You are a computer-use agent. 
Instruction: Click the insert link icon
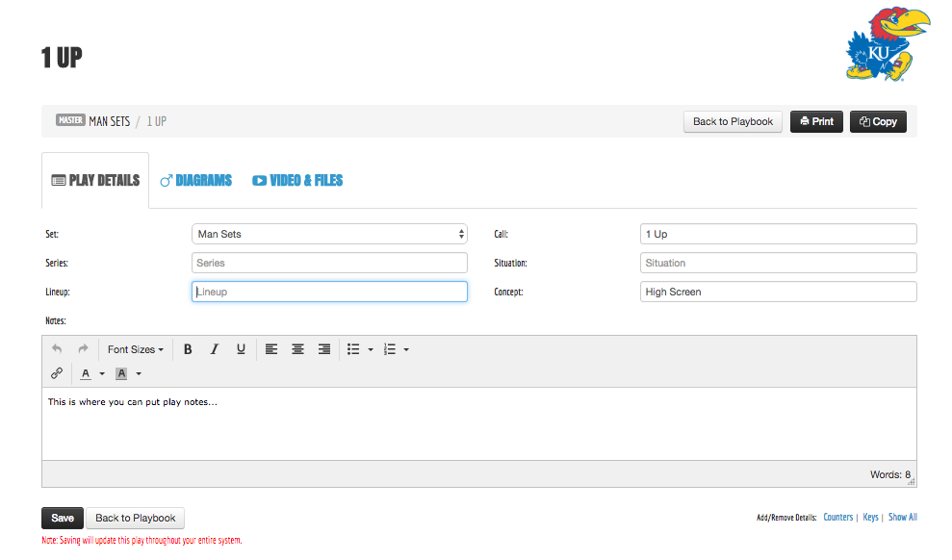57,373
